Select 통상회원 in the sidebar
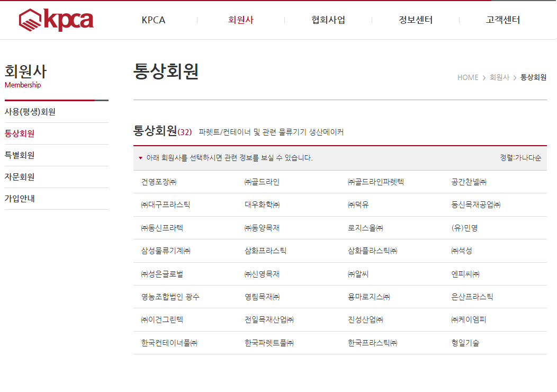Viewport: 557px width, 392px height. pos(20,133)
